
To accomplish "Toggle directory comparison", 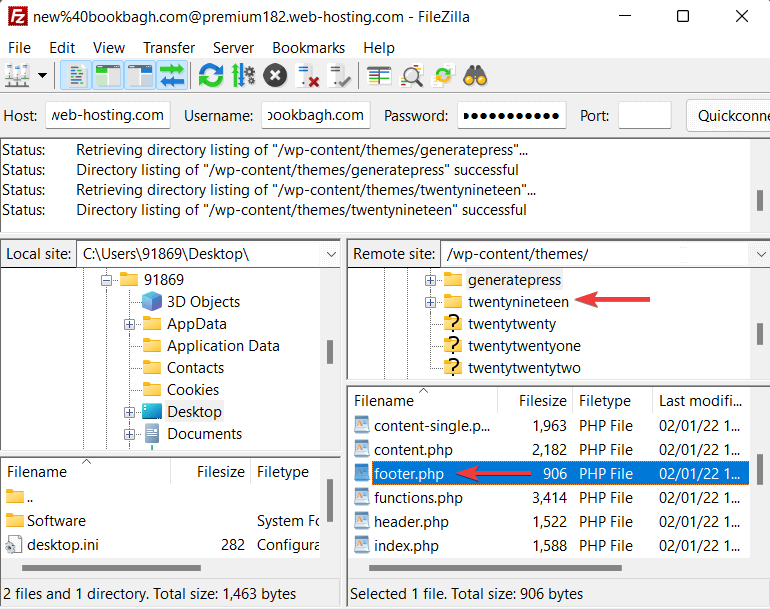I will click(412, 76).
